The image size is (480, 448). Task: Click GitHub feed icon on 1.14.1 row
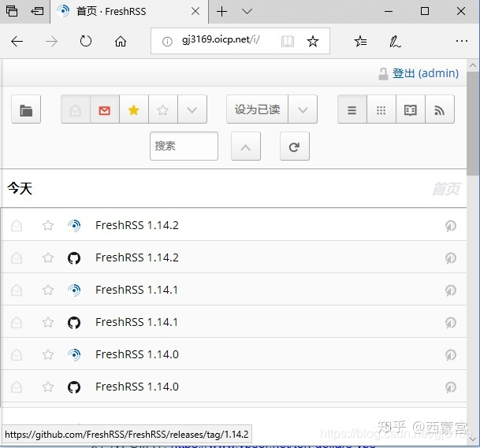click(x=74, y=323)
